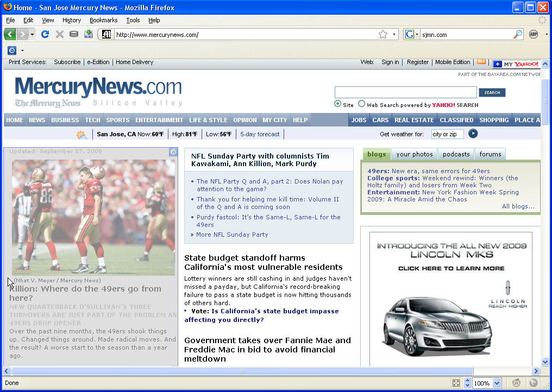Image resolution: width=552 pixels, height=392 pixels.
Task: Open the History menu
Action: (x=72, y=20)
